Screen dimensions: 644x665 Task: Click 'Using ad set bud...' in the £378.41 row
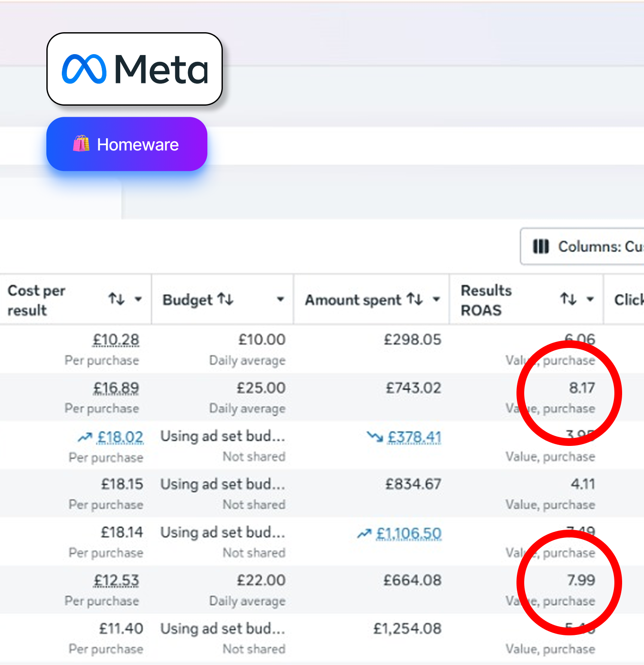pyautogui.click(x=223, y=436)
